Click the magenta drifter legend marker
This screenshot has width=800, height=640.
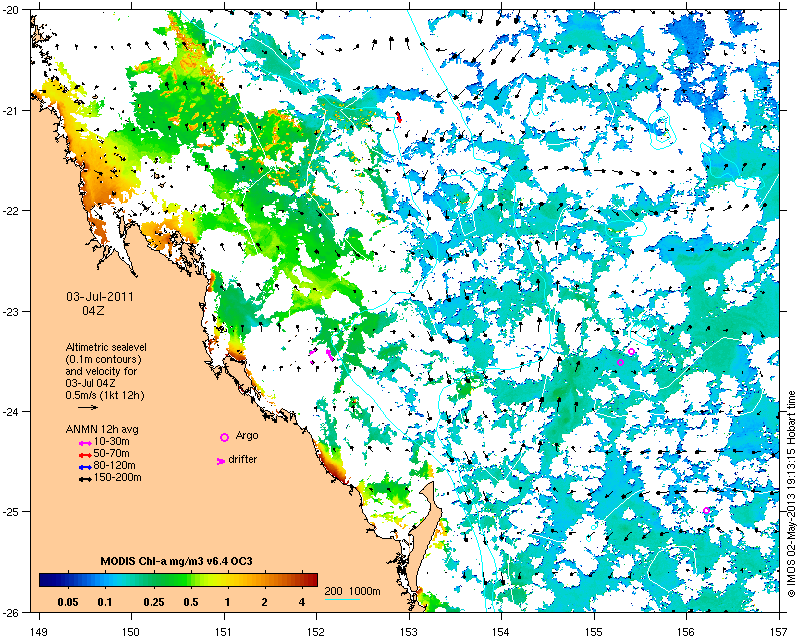coord(221,461)
